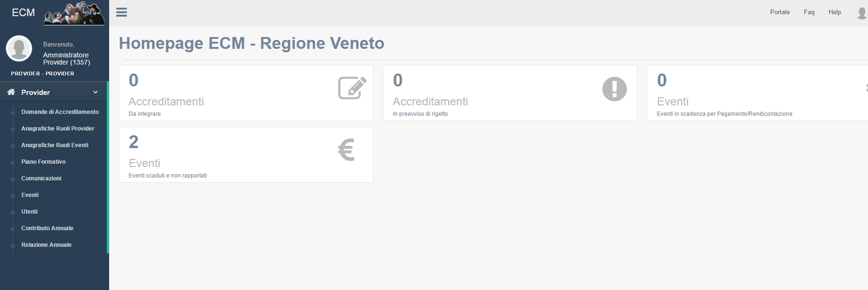Screen dimensions: 868x290
Task: Select Anagrafiche Ruoli Eventi menu item
Action: pos(55,145)
